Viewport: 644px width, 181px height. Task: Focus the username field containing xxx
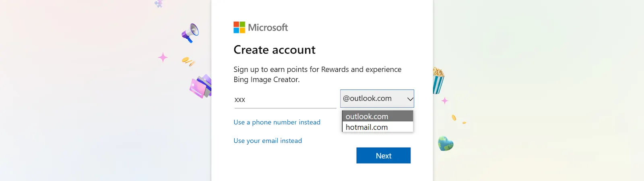[285, 100]
